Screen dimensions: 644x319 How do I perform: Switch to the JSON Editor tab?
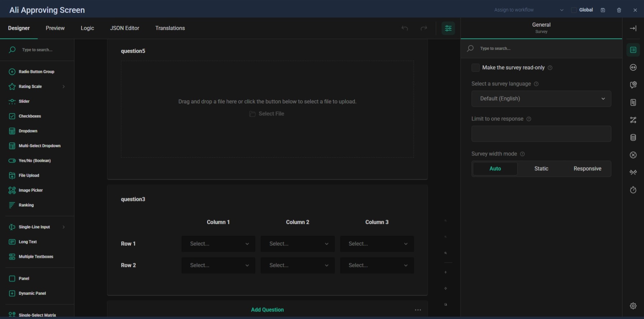tap(125, 28)
